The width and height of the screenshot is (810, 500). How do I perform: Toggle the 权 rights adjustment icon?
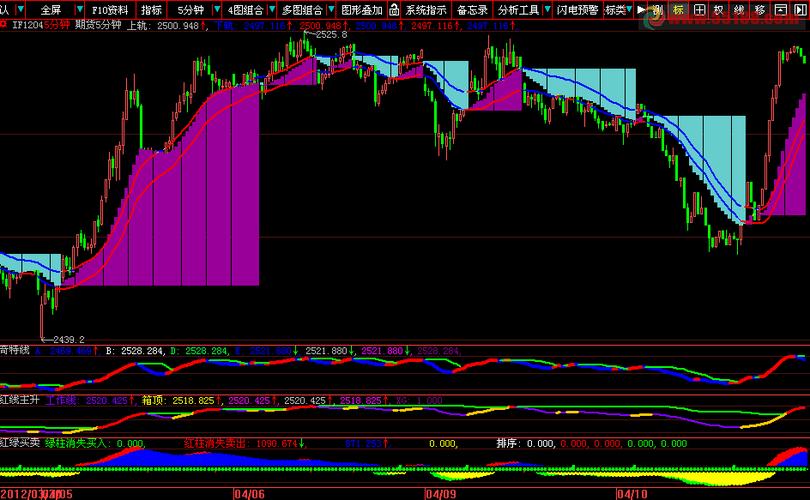pyautogui.click(x=719, y=9)
